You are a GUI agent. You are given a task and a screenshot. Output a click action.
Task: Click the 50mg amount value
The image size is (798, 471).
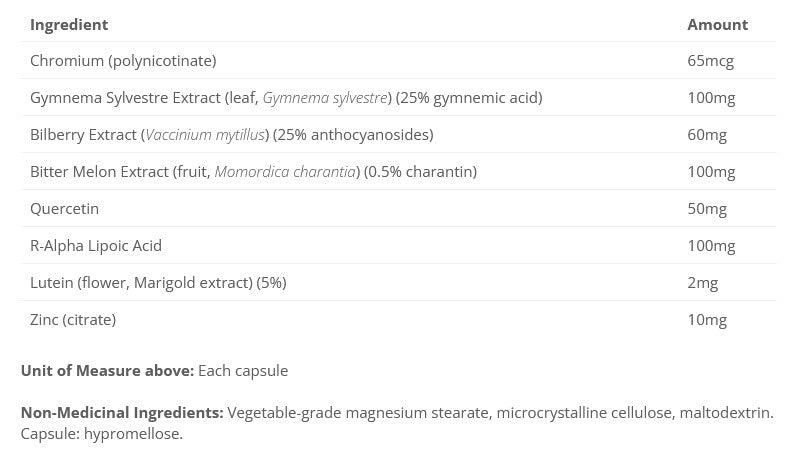[707, 209]
